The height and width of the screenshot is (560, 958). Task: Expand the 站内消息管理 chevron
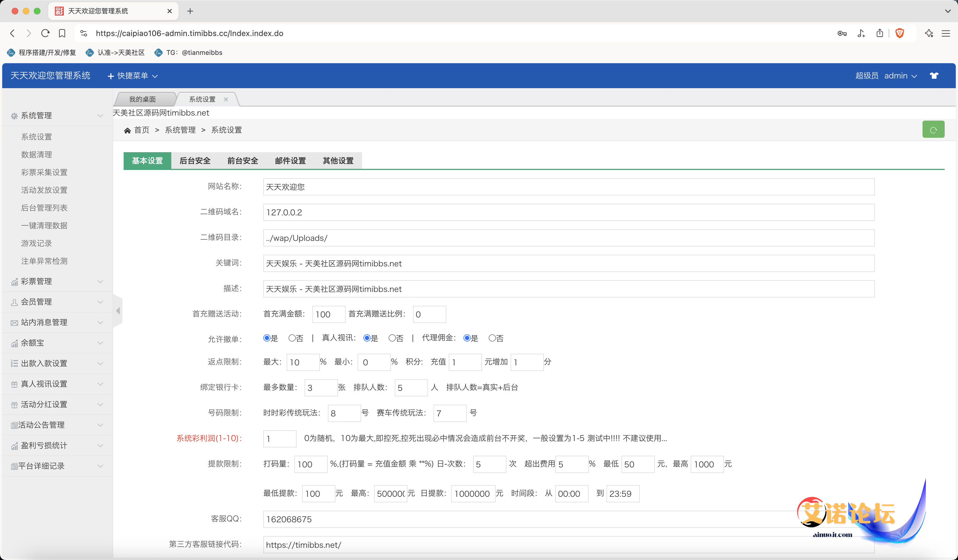(x=100, y=322)
